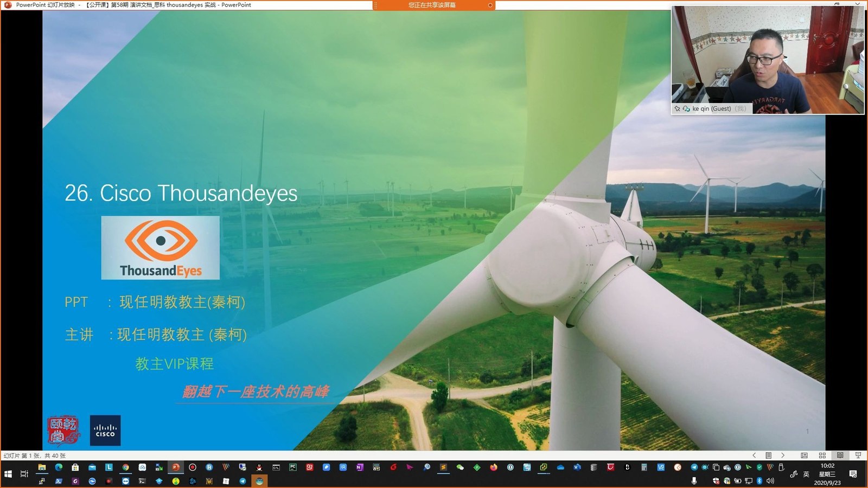Open Microsoft Store on the taskbar
Viewport: 868px width, 488px height.
click(x=75, y=467)
